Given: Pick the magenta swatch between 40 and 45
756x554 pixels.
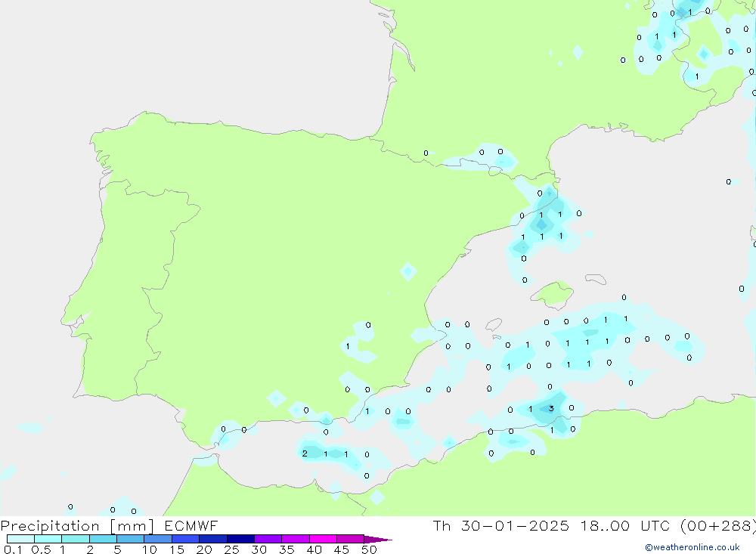Looking at the screenshot, I should tap(323, 539).
